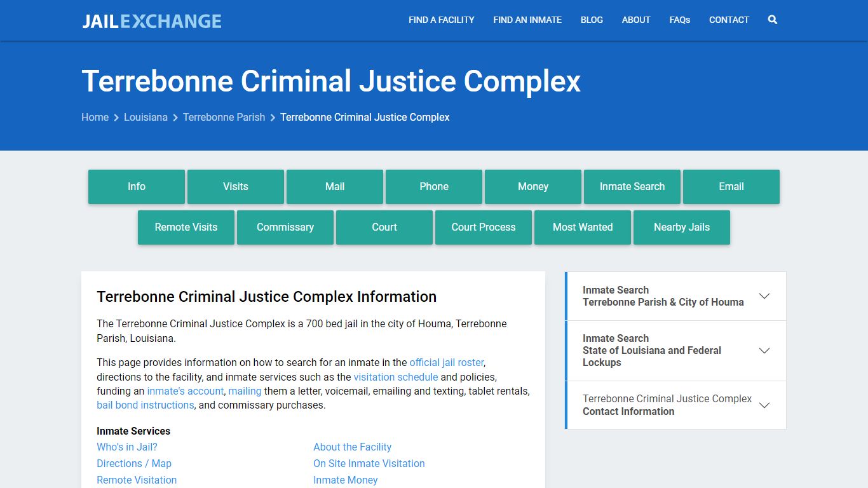Select the Mail button
The image size is (868, 488).
[x=335, y=187]
